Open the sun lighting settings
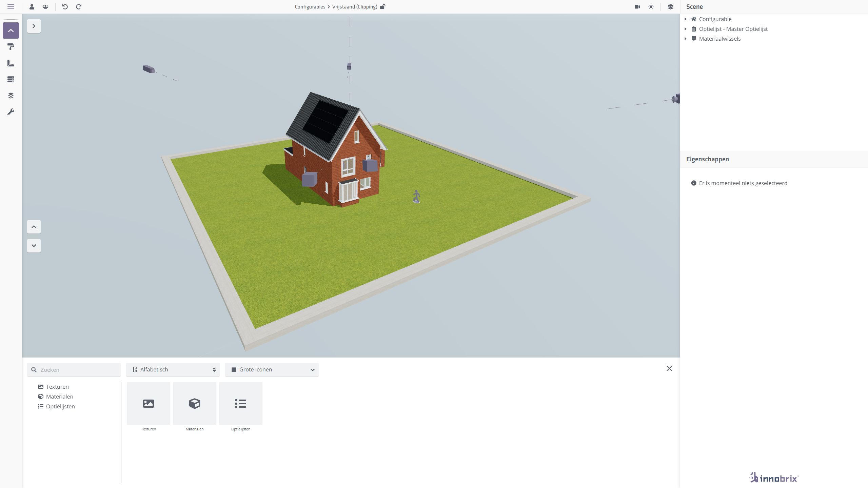This screenshot has height=488, width=868. [x=651, y=6]
